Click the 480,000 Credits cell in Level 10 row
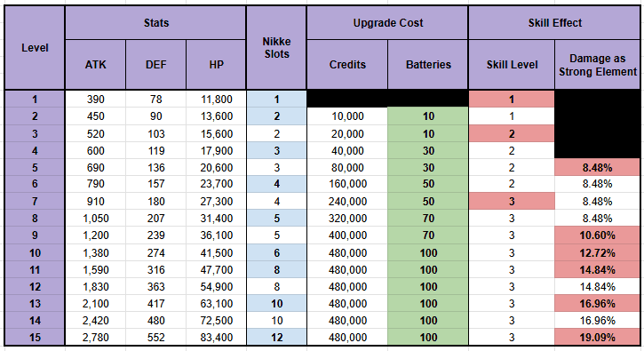Viewport: 644px width, 351px height. tap(347, 252)
